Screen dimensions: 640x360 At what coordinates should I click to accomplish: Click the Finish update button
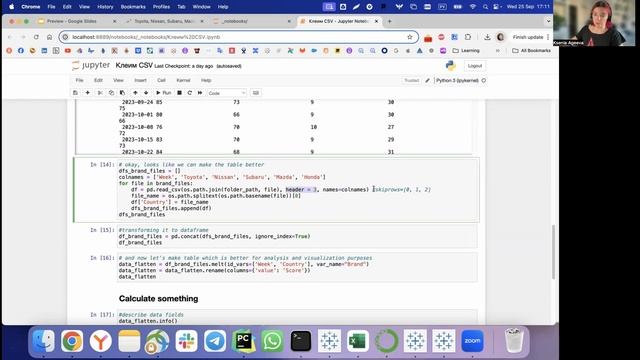[x=528, y=37]
